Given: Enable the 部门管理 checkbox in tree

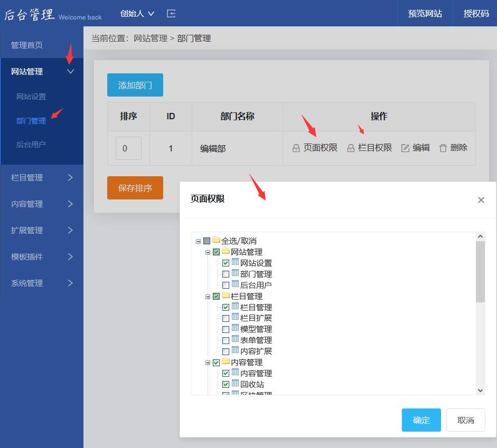Looking at the screenshot, I should pos(226,274).
